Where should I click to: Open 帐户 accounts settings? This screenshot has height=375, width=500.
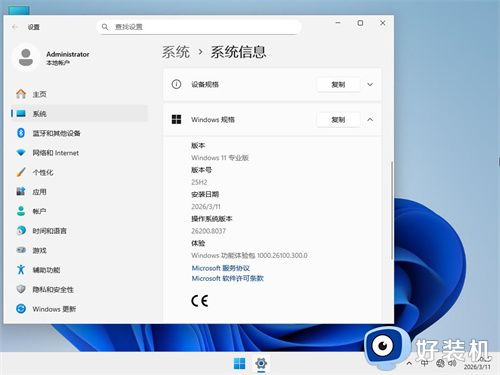coord(79,211)
